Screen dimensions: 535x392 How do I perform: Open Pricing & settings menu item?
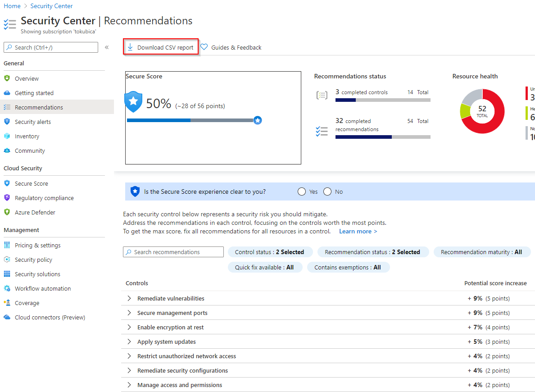click(x=37, y=245)
